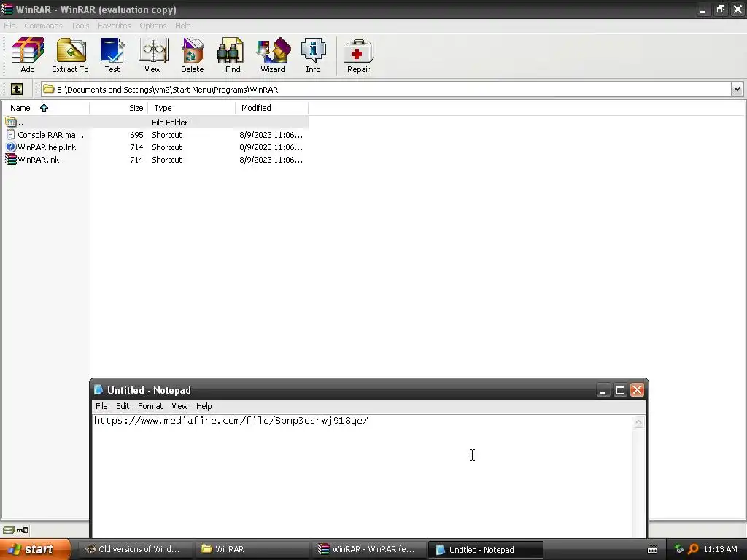747x560 pixels.
Task: Launch the Wizard tool
Action: 273,55
